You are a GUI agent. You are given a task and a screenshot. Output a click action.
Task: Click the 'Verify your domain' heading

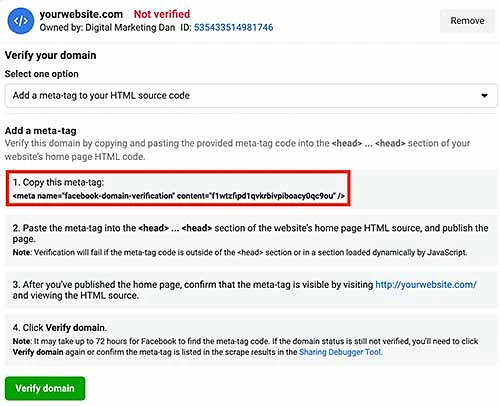pyautogui.click(x=50, y=55)
